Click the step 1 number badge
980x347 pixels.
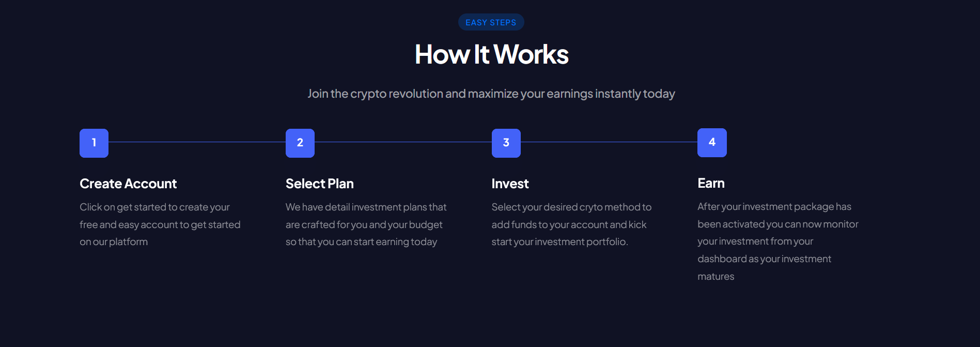[x=94, y=143]
